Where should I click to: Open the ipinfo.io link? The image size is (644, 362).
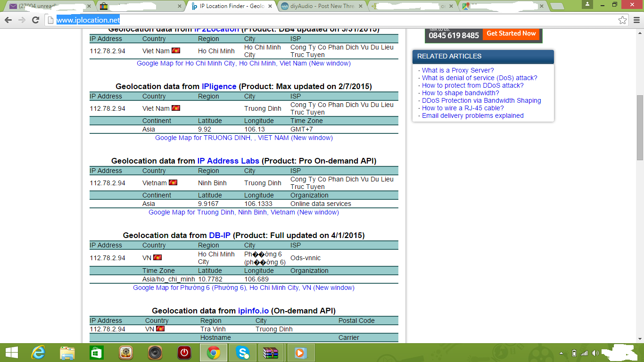pyautogui.click(x=253, y=311)
